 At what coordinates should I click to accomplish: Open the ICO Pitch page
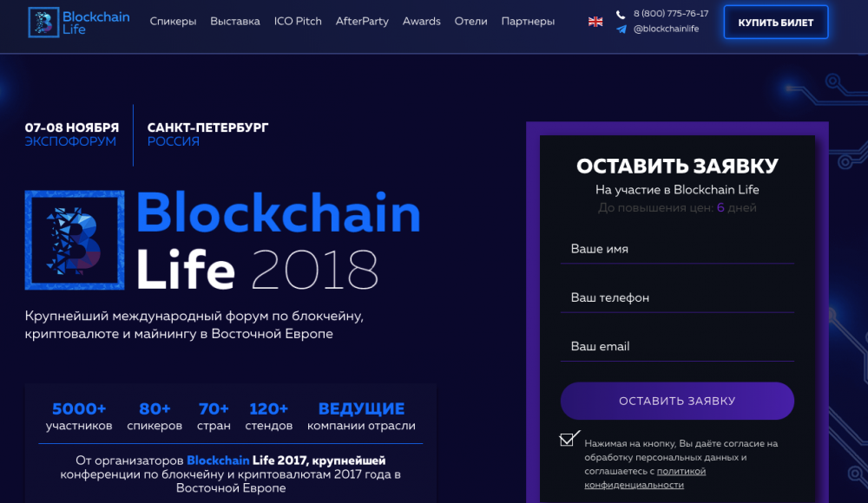[298, 22]
